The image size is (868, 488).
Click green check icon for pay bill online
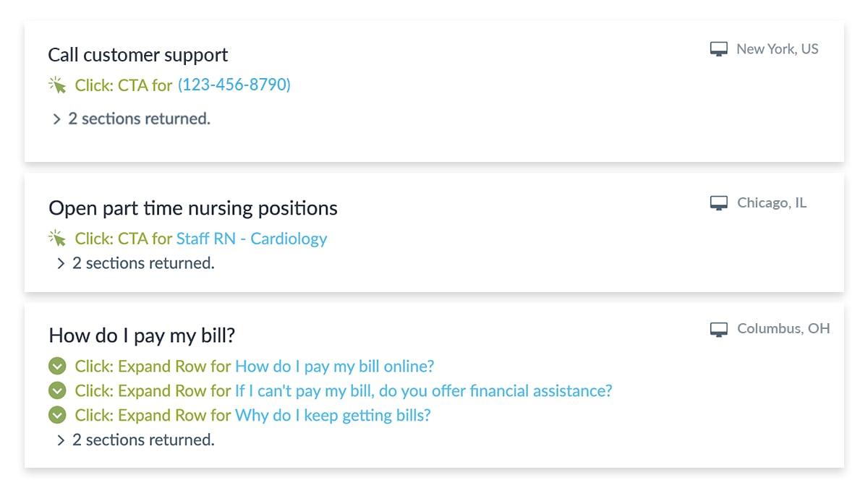[x=56, y=367]
